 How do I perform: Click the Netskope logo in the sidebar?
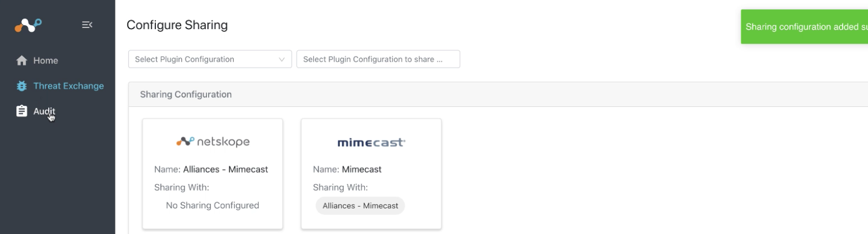click(x=27, y=25)
